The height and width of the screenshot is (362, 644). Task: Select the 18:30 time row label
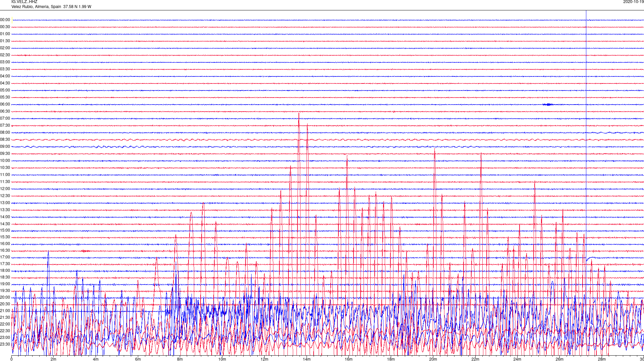coord(5,277)
